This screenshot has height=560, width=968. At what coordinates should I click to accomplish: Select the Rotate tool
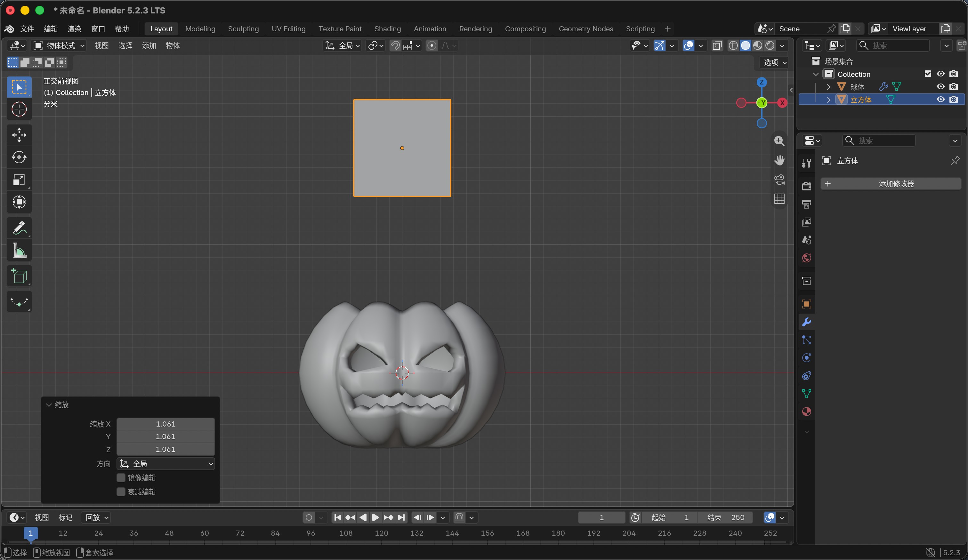(x=19, y=157)
